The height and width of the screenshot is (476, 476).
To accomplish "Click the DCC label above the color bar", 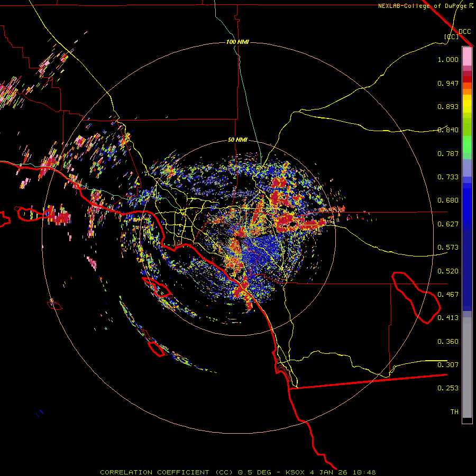I will coord(464,32).
